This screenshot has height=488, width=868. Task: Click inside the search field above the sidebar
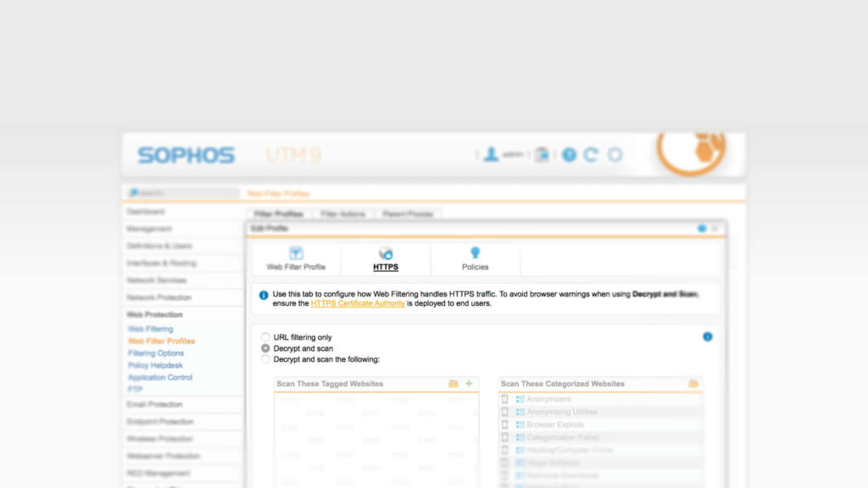click(x=182, y=192)
